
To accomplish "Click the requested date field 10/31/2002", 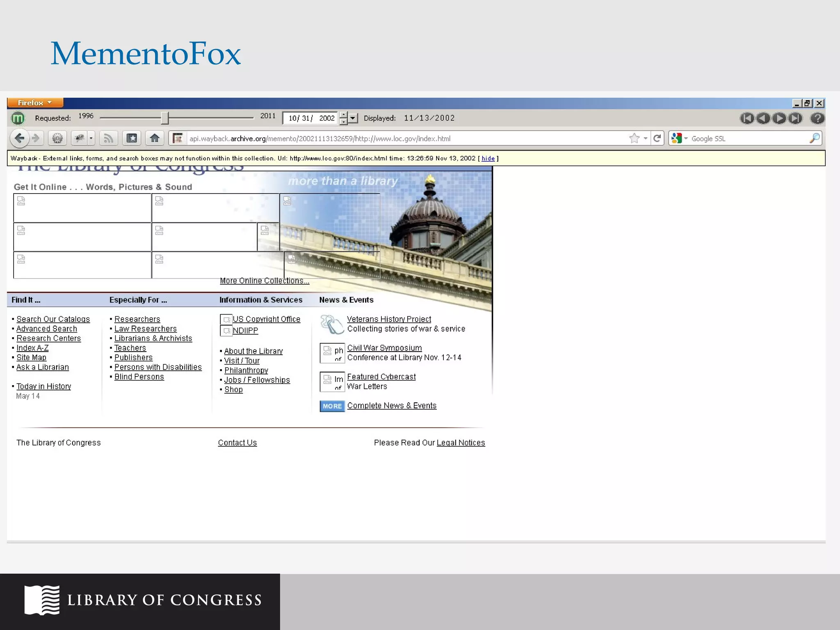I will tap(310, 119).
